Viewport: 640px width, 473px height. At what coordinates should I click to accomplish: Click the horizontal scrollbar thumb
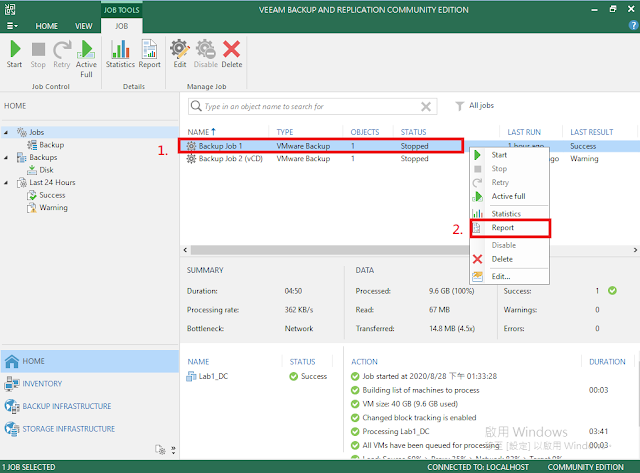(330, 250)
